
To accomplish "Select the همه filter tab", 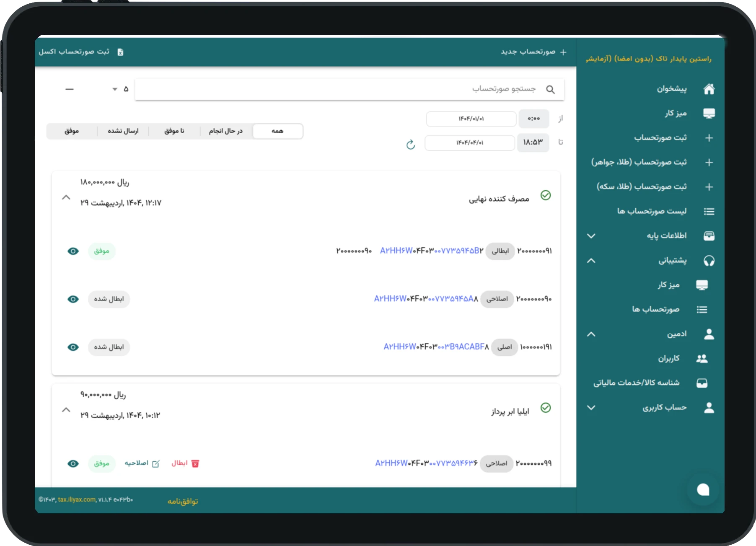I will [x=277, y=131].
